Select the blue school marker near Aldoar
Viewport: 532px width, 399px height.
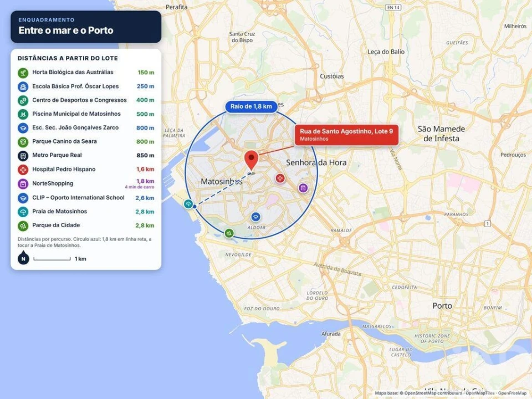(x=256, y=217)
